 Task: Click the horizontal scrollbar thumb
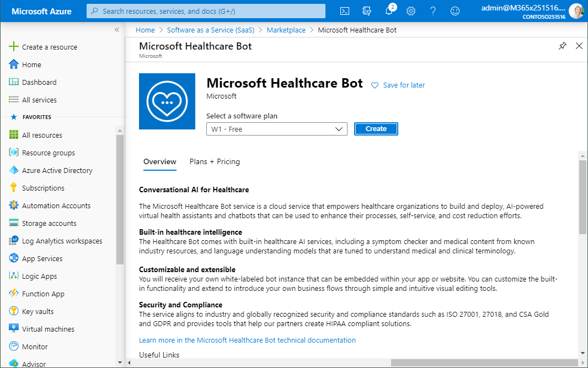tap(484, 362)
